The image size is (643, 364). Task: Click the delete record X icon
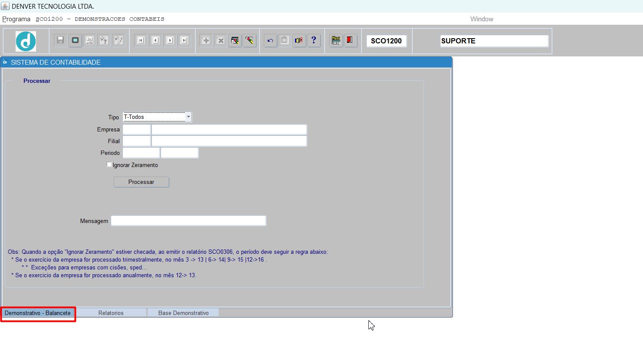(220, 40)
